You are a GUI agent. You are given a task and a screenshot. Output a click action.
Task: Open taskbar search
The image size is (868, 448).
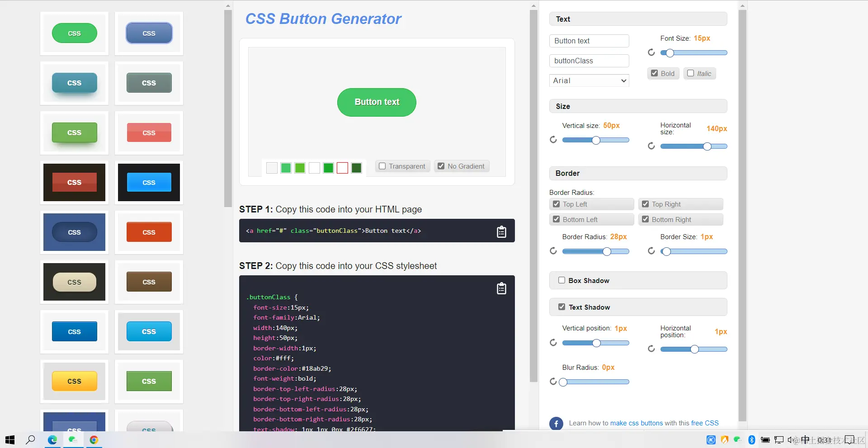pos(30,440)
